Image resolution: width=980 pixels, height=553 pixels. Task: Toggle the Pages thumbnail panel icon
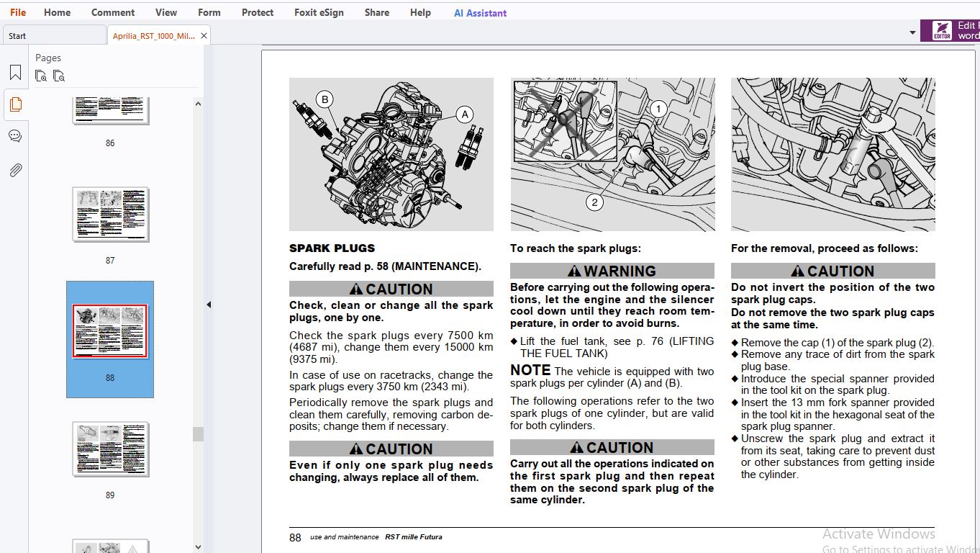15,104
